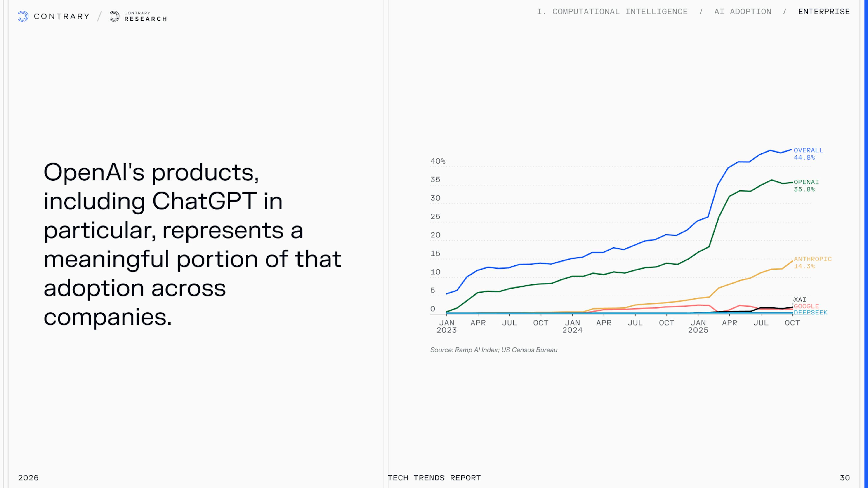Click the xAI series label

(800, 299)
